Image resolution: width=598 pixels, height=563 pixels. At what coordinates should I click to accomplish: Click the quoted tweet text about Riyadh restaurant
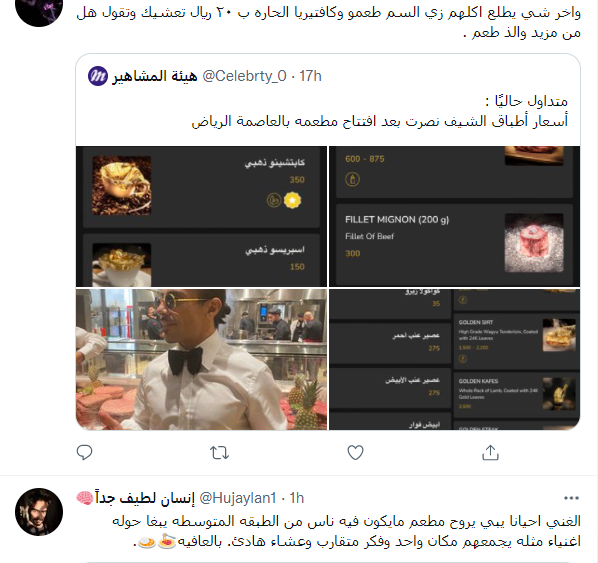click(x=379, y=111)
